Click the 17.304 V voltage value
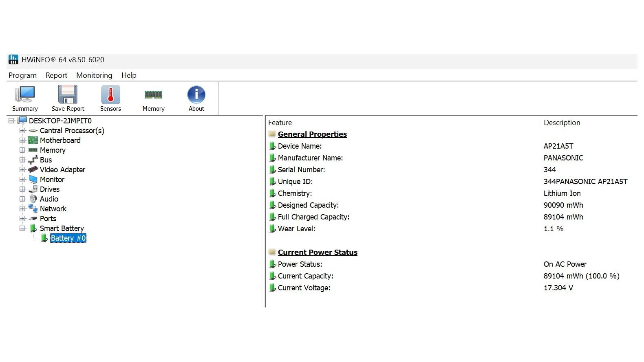Screen dimensions: 644x362 [558, 288]
